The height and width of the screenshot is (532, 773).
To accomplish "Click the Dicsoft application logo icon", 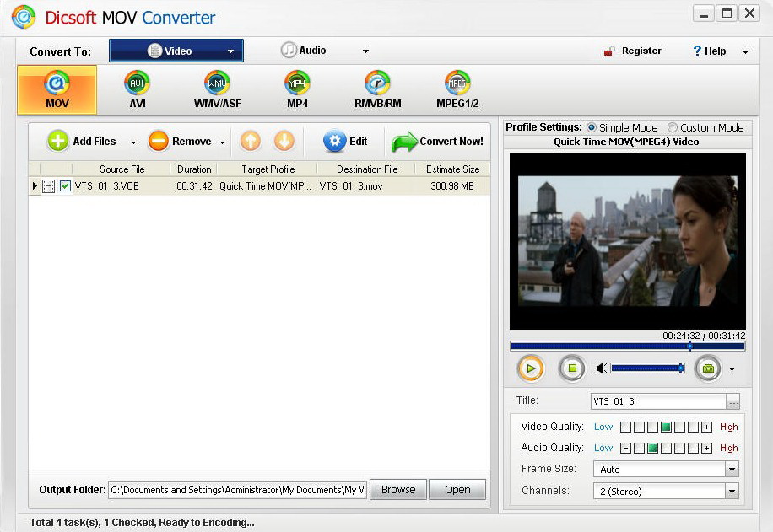I will click(24, 17).
